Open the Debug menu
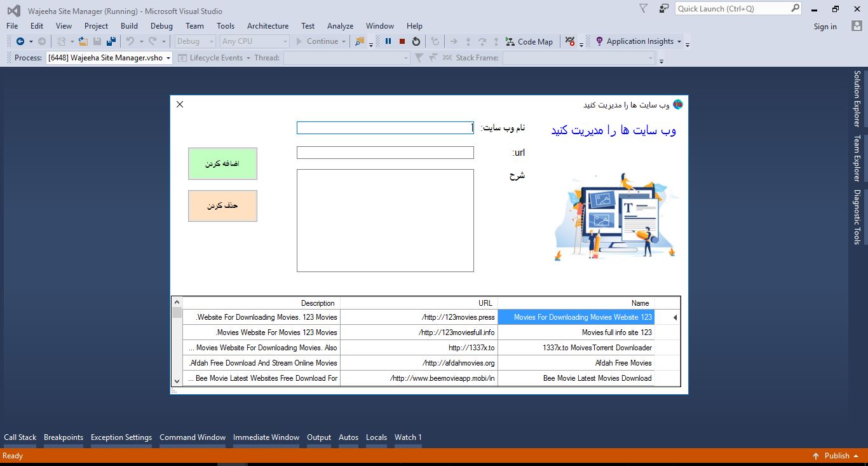Image resolution: width=868 pixels, height=466 pixels. click(x=161, y=26)
